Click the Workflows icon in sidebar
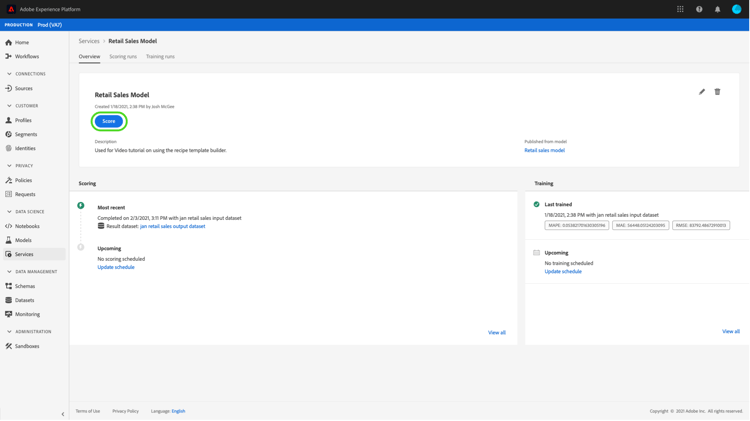Image resolution: width=750 pixels, height=421 pixels. [8, 56]
